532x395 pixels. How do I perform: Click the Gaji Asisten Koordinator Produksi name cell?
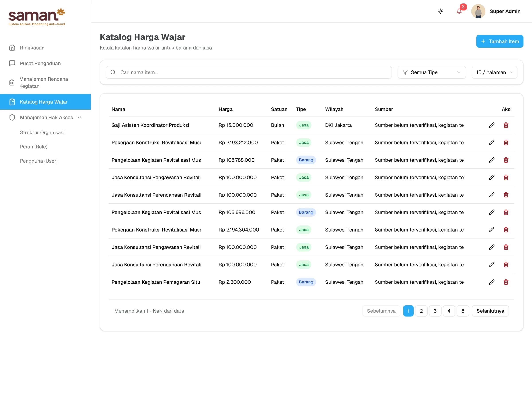pyautogui.click(x=150, y=125)
